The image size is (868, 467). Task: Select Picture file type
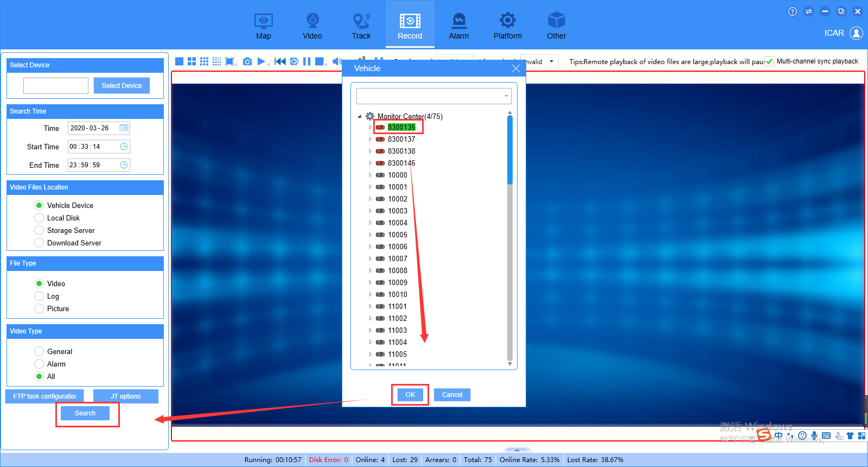tap(39, 308)
